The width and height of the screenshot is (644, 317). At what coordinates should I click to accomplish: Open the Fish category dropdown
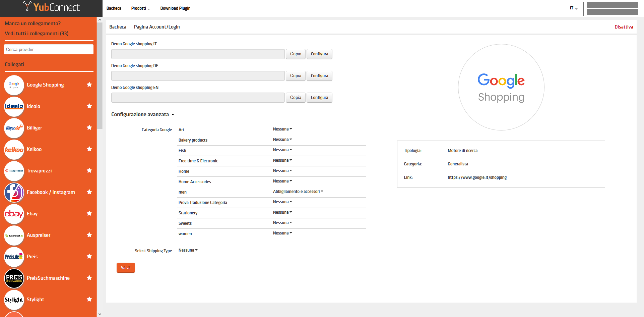click(x=282, y=150)
